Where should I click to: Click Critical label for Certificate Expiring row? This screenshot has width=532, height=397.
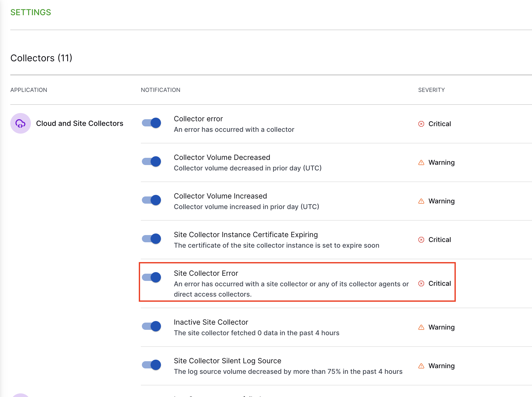(x=440, y=240)
